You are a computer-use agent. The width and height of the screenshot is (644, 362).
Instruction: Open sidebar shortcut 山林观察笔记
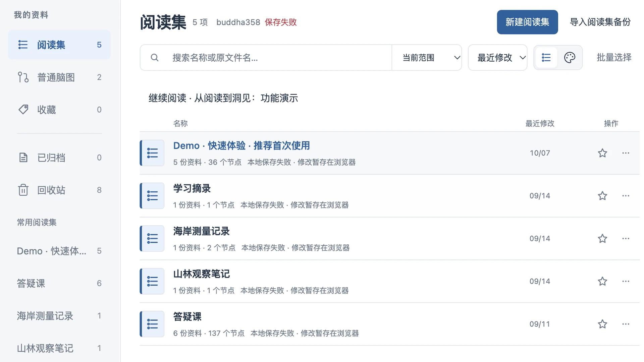[59, 348]
